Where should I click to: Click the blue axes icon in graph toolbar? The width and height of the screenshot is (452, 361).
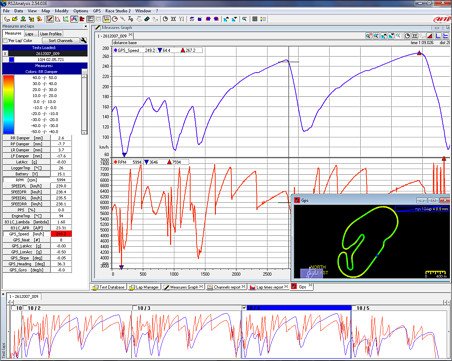(x=438, y=36)
